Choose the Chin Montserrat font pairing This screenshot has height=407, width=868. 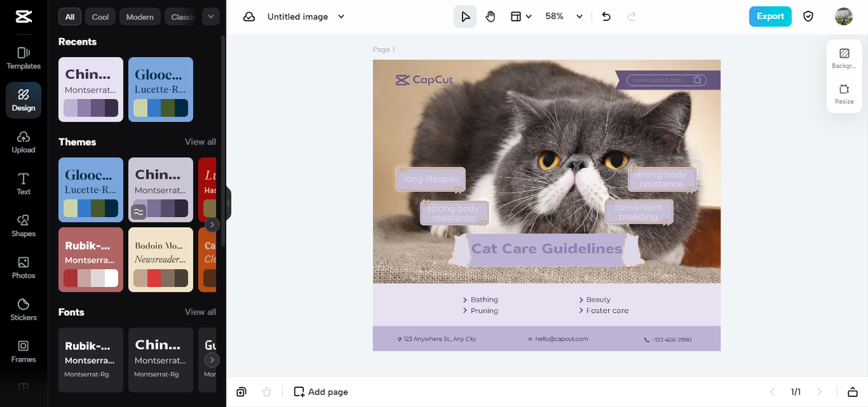(161, 360)
